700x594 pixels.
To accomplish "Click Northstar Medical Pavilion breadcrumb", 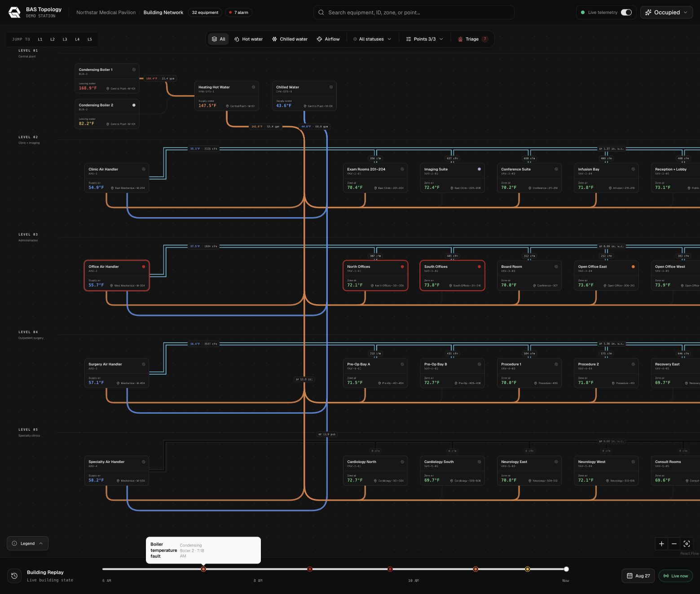I will coord(106,13).
